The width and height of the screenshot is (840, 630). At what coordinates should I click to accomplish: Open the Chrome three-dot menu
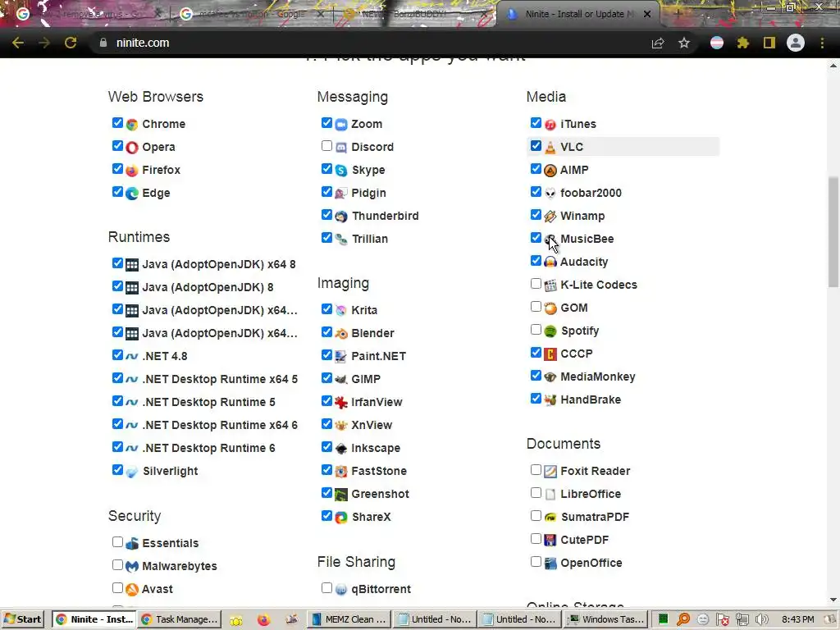[x=822, y=43]
